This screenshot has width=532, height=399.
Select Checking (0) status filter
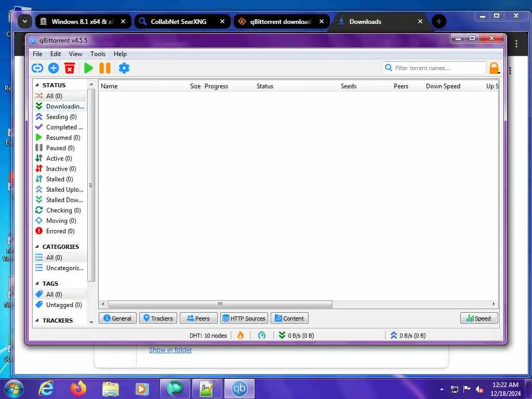click(60, 210)
